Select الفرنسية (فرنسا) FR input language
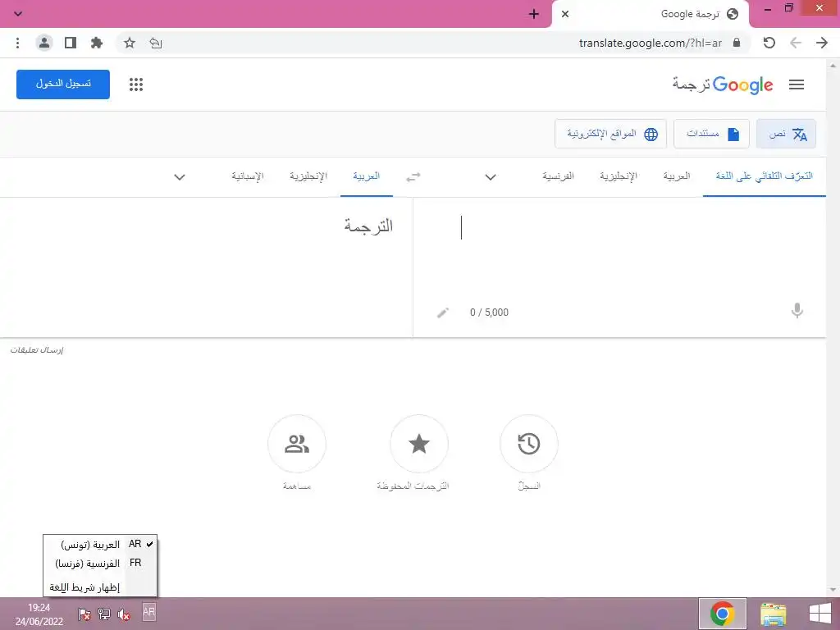The height and width of the screenshot is (630, 840). point(100,563)
